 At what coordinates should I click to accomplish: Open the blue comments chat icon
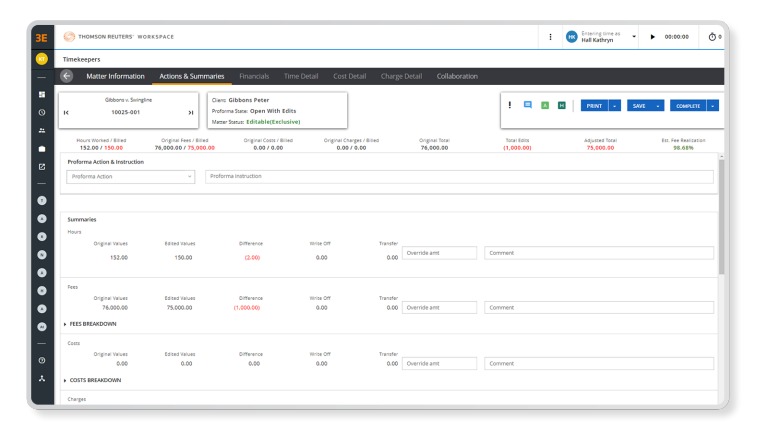(527, 105)
